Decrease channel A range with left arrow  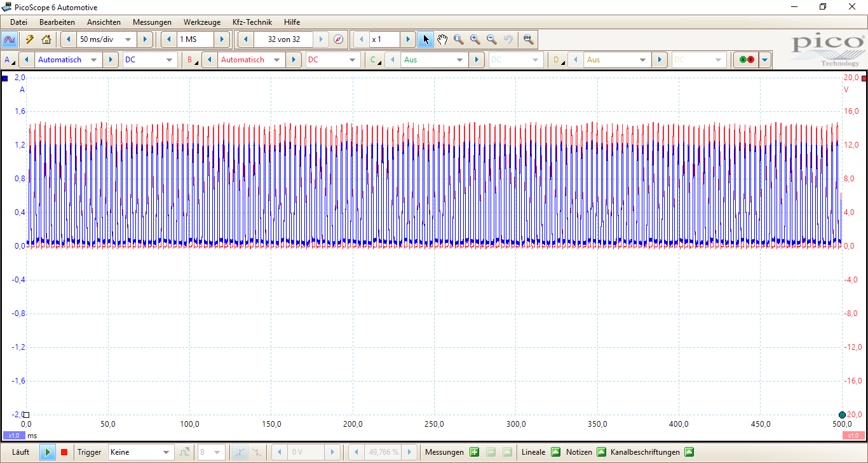(27, 60)
